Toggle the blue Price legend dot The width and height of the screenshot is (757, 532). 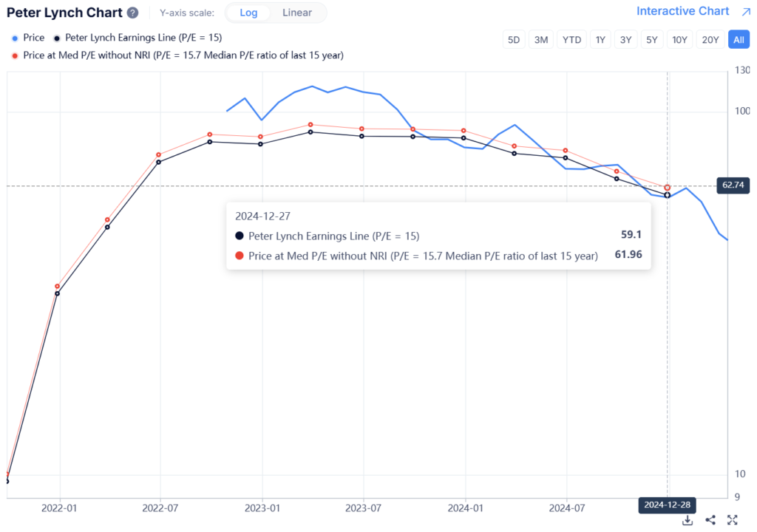[x=15, y=38]
